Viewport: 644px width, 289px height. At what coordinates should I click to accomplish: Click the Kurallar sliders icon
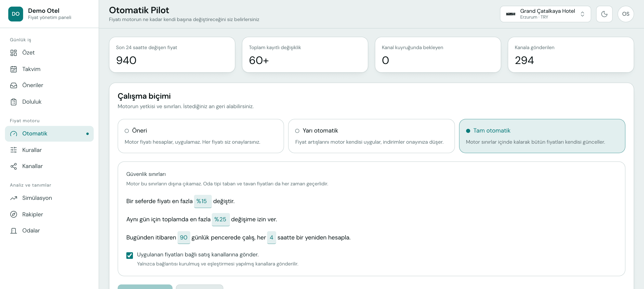tap(13, 150)
